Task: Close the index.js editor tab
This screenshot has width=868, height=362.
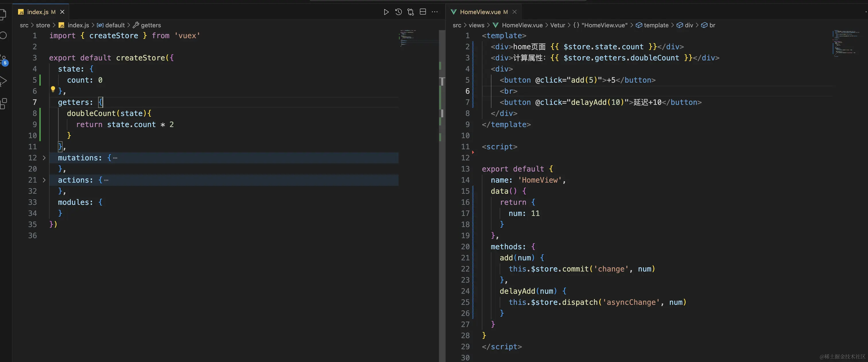Action: (x=62, y=12)
